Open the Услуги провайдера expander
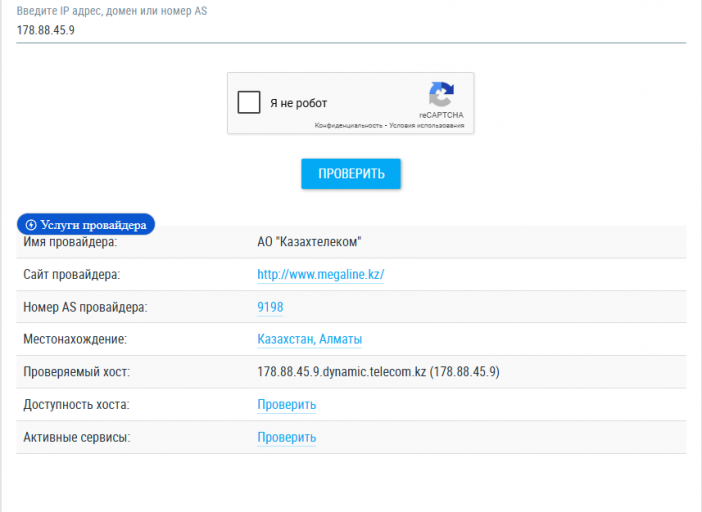Screen dimensions: 702x512 coord(86,224)
